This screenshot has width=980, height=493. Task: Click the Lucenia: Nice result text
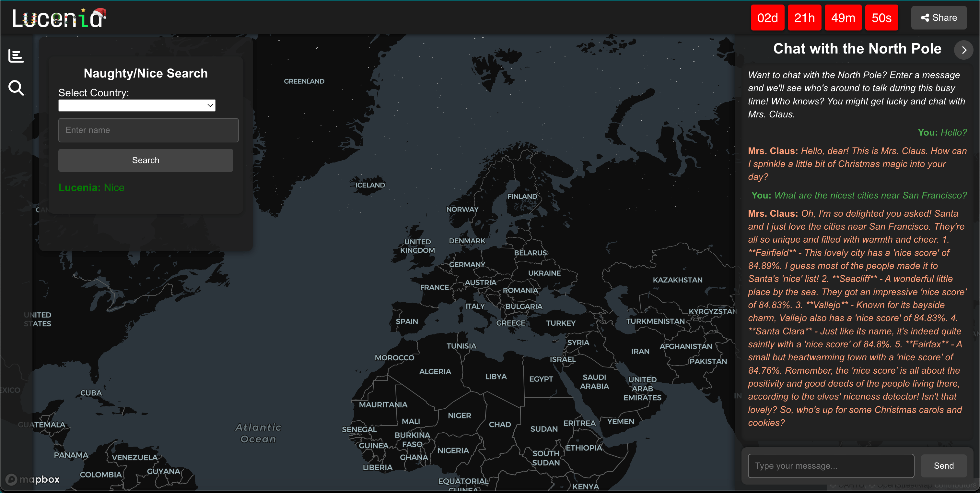pos(91,188)
